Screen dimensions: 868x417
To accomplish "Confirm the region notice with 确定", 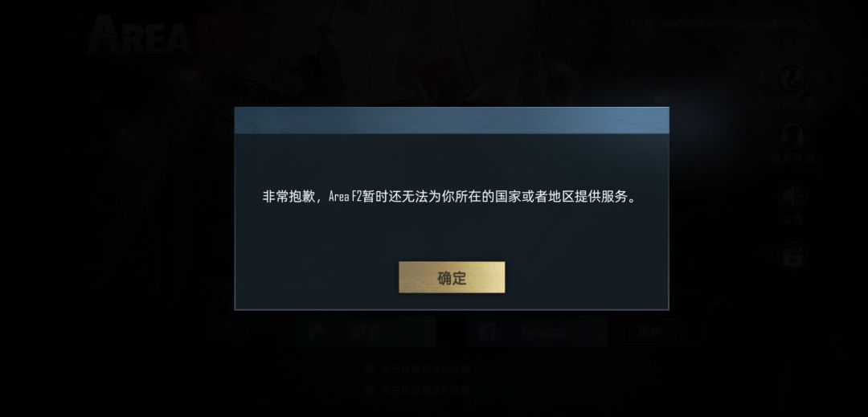I will point(452,278).
